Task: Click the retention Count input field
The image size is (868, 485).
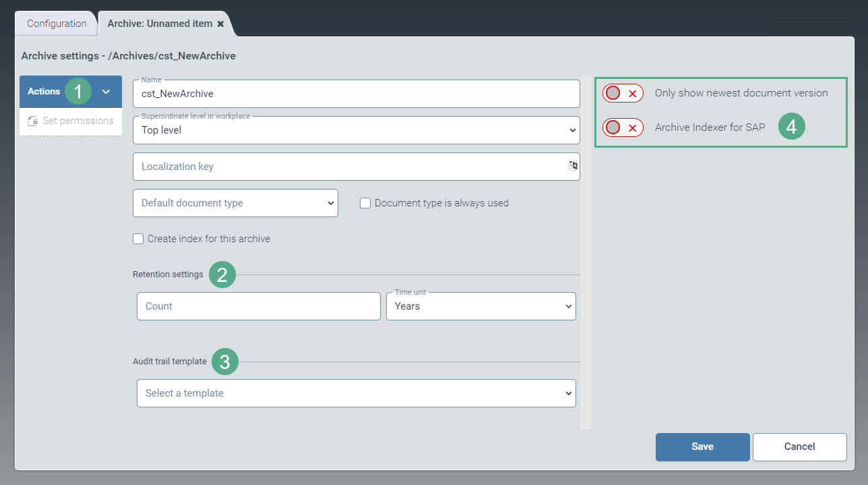Action: (258, 306)
